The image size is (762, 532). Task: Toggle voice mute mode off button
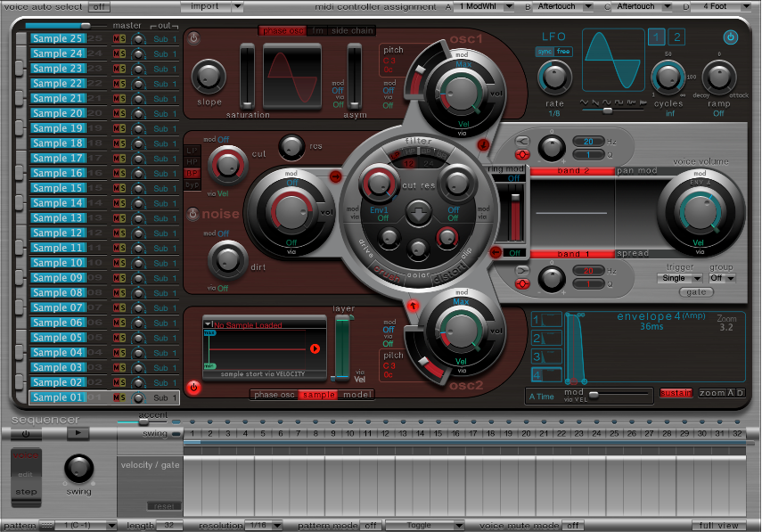(x=572, y=525)
